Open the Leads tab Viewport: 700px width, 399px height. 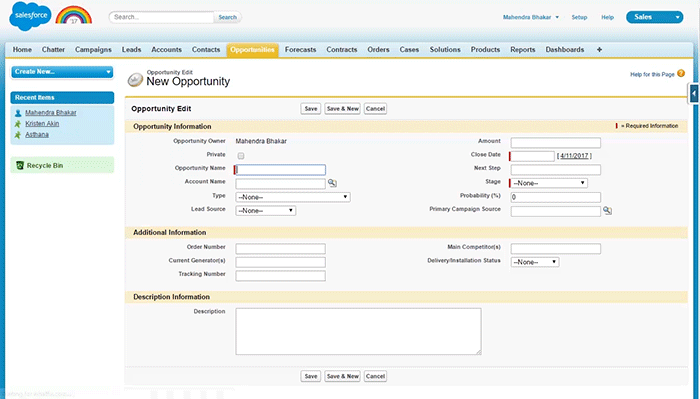(131, 50)
